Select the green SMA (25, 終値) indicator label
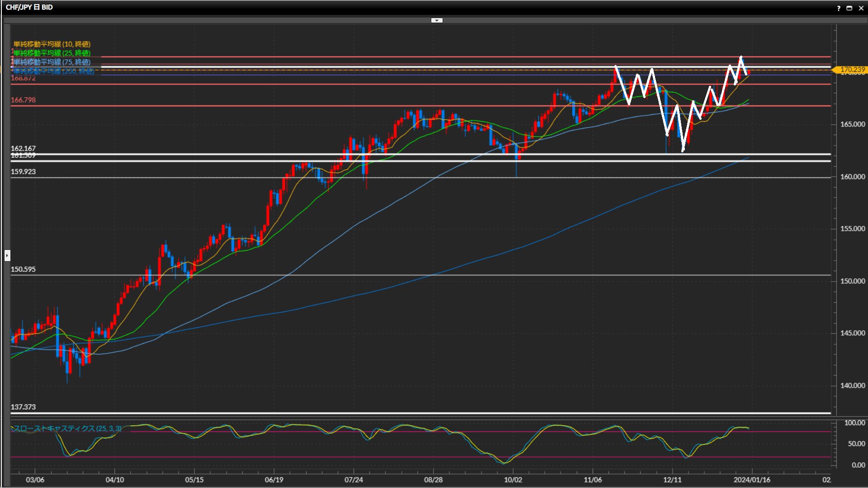This screenshot has width=868, height=488. tap(52, 53)
